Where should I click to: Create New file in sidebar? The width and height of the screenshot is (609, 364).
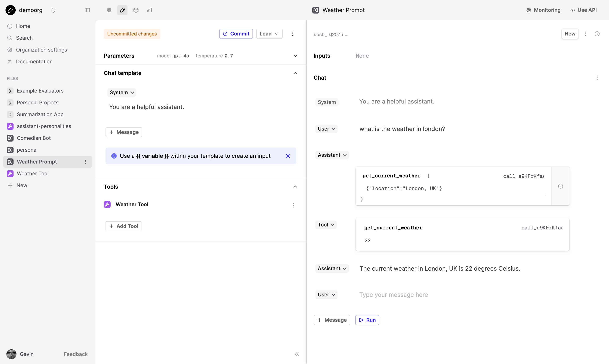coord(22,185)
